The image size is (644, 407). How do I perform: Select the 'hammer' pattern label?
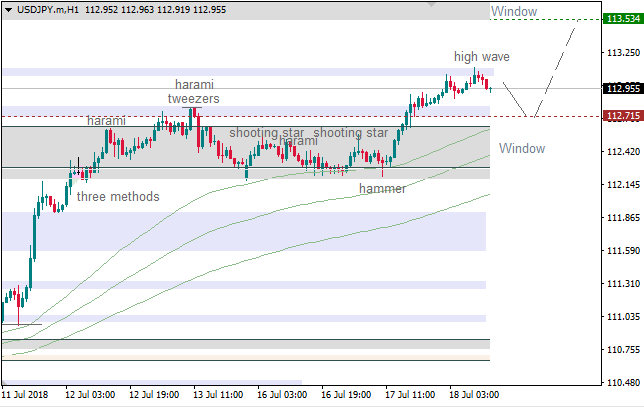382,188
